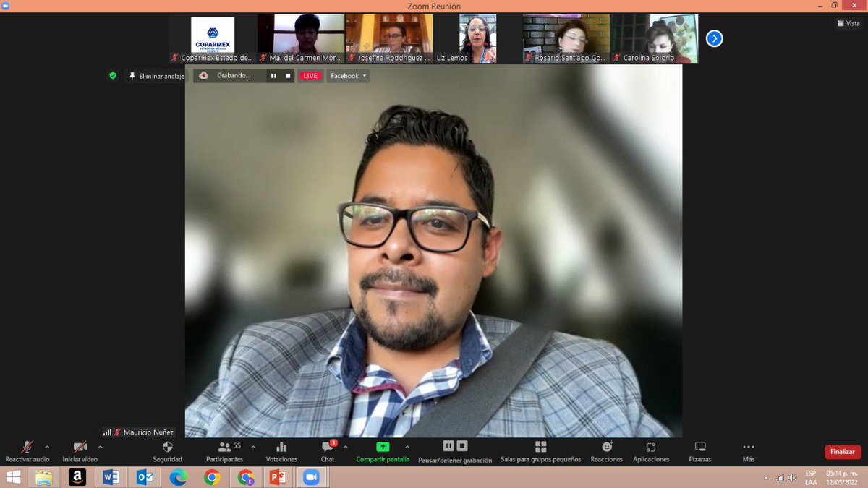Click the Windows Start button
The height and width of the screenshot is (488, 868).
pyautogui.click(x=13, y=477)
